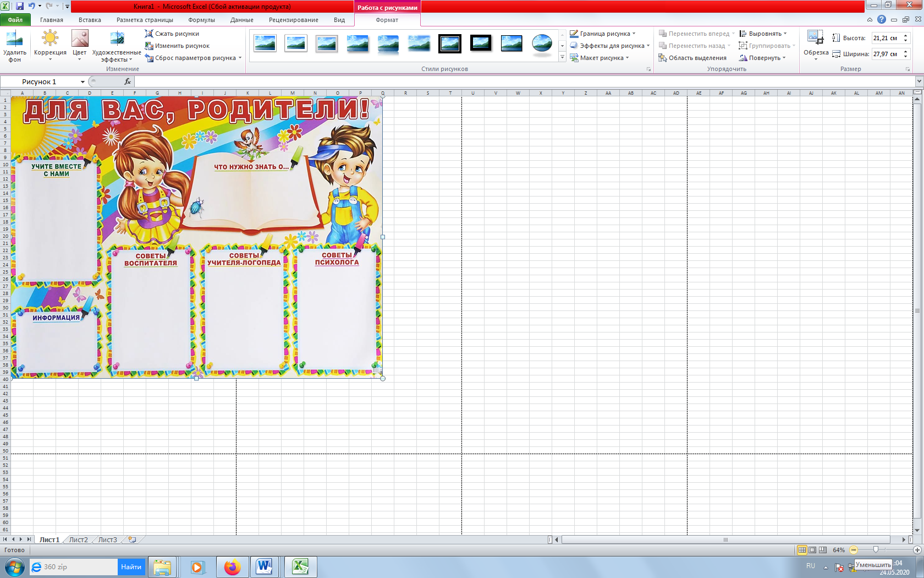Switch to Normal view icon in status bar

(x=802, y=550)
